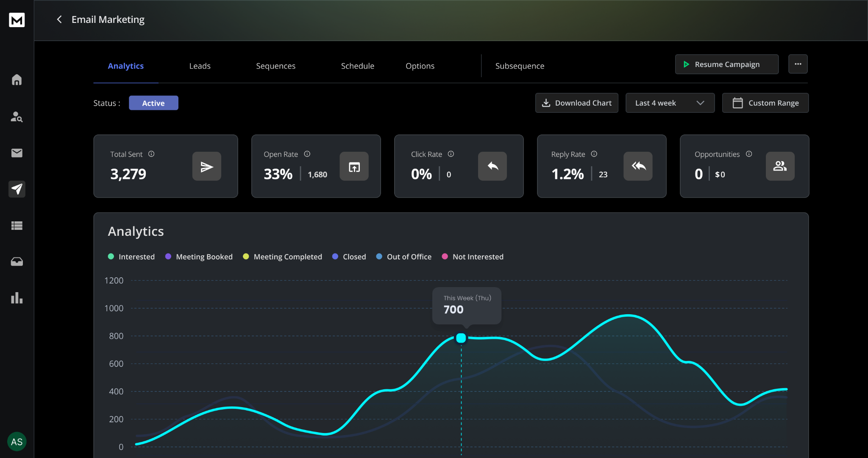
Task: Switch to the Sequences tab
Action: pos(275,66)
